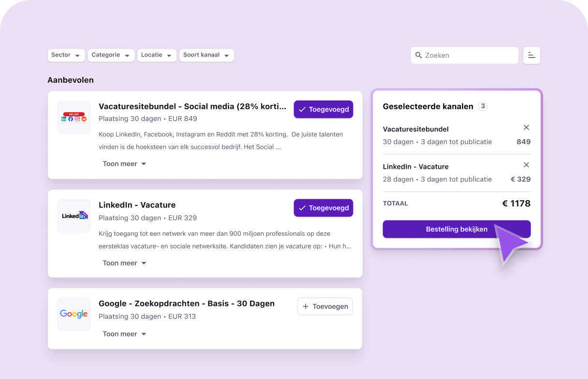This screenshot has width=588, height=379.
Task: Add Google Zoekopdrachten via Toevoegen button
Action: tap(325, 306)
